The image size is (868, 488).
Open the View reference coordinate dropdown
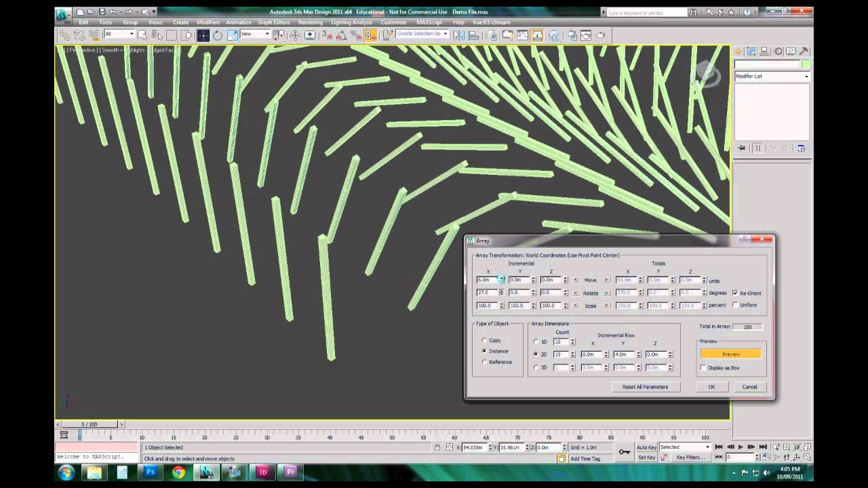(255, 34)
